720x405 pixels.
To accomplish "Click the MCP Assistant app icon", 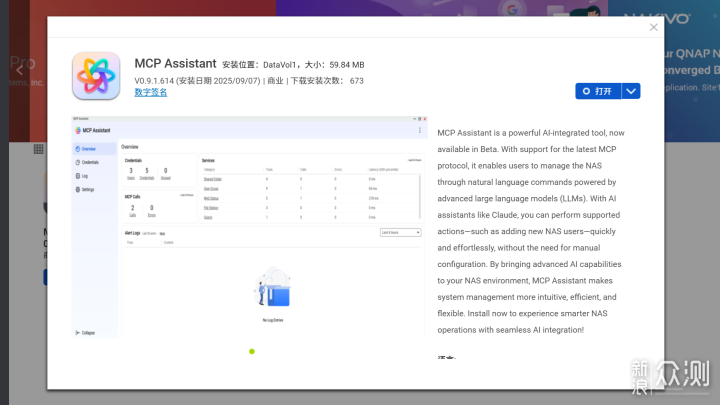I will tap(96, 76).
